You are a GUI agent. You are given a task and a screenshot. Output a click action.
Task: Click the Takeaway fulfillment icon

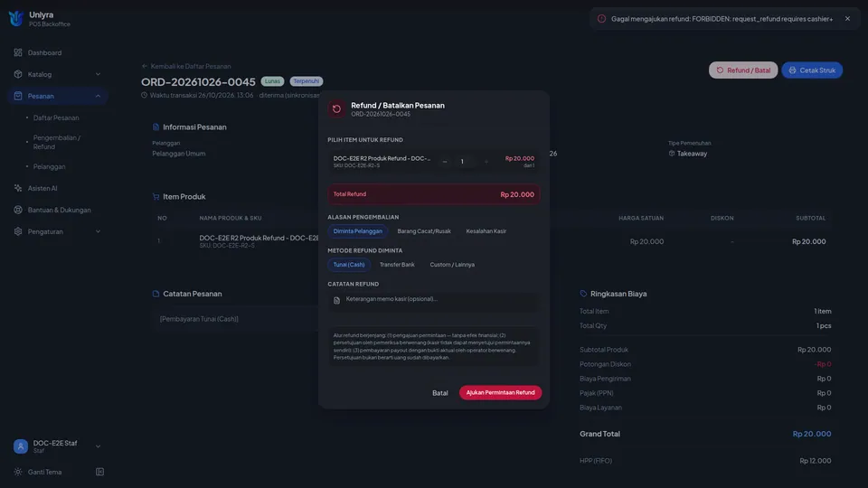click(x=672, y=154)
